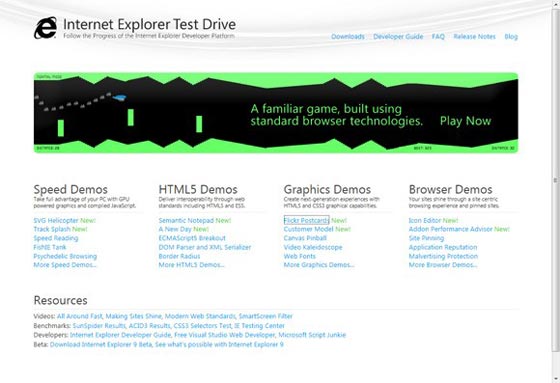
Task: Open the SunSpider Results benchmark link
Action: 99,325
